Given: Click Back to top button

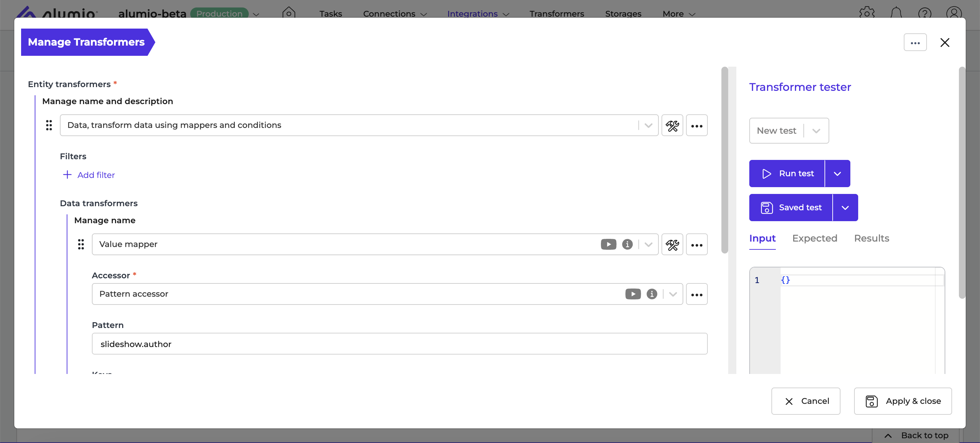Looking at the screenshot, I should click(x=916, y=436).
